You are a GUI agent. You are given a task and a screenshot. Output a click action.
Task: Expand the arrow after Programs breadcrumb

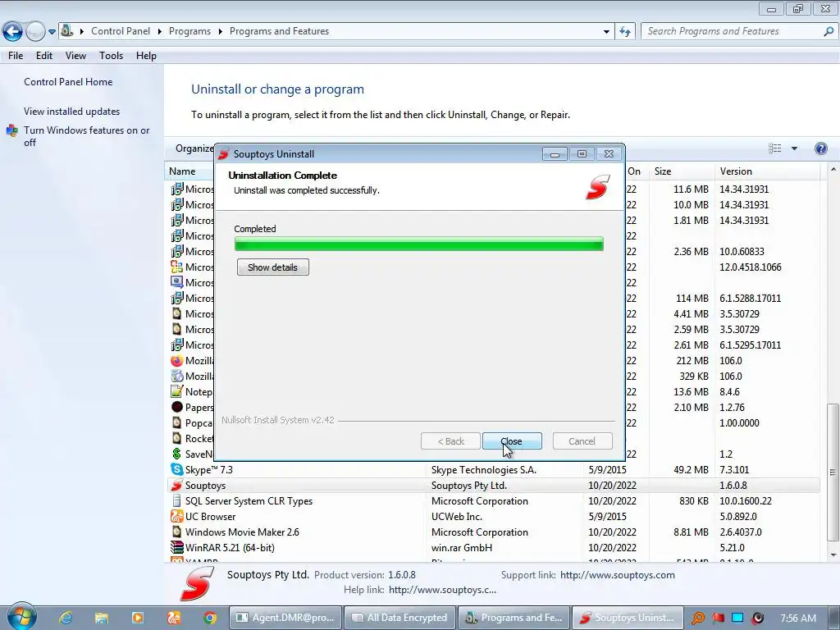click(x=220, y=32)
